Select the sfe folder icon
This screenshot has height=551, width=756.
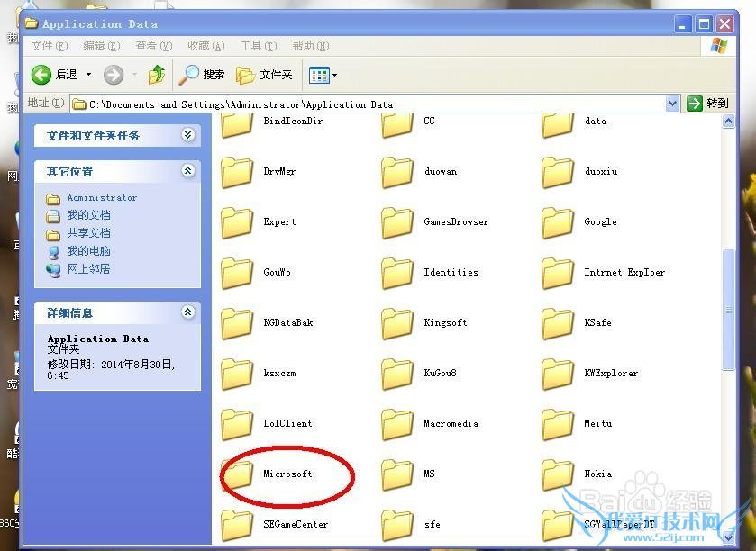(x=397, y=526)
